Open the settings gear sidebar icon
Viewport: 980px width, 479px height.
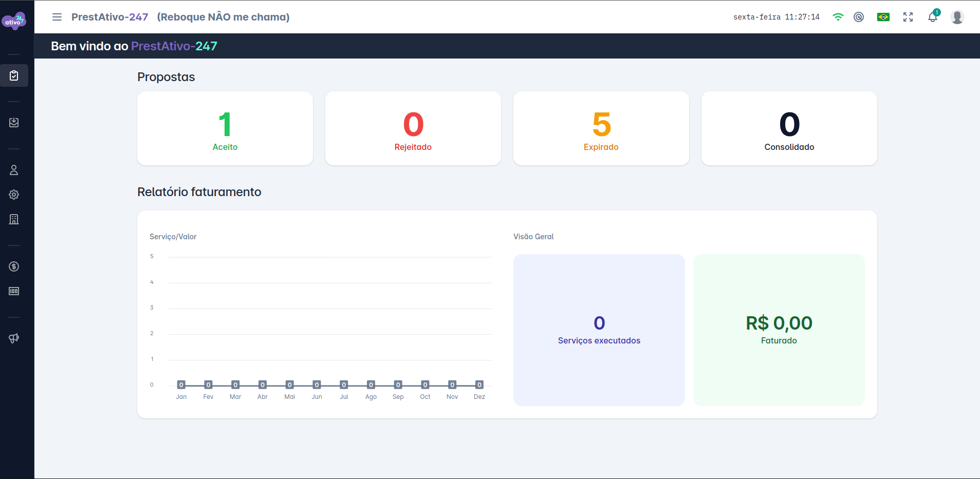(14, 195)
